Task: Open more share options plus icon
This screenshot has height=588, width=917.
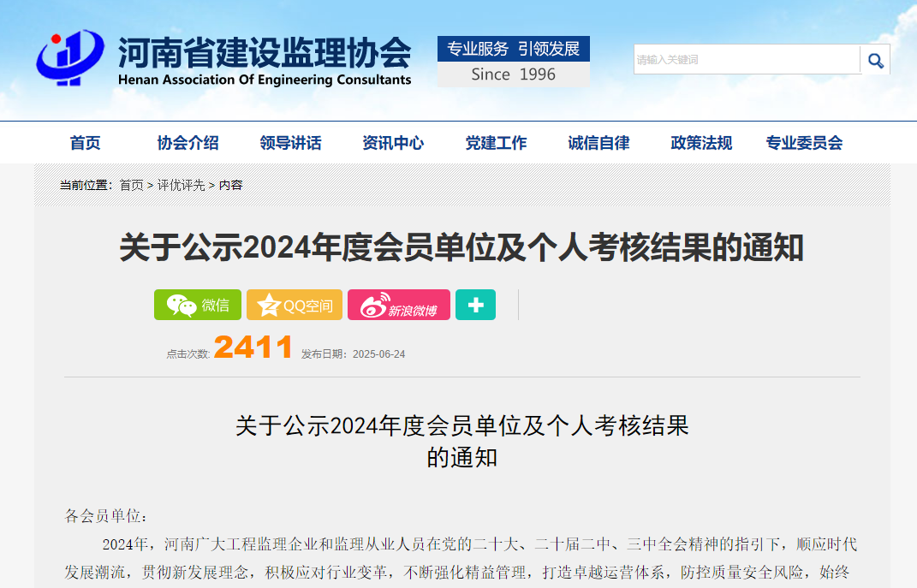Action: click(475, 305)
